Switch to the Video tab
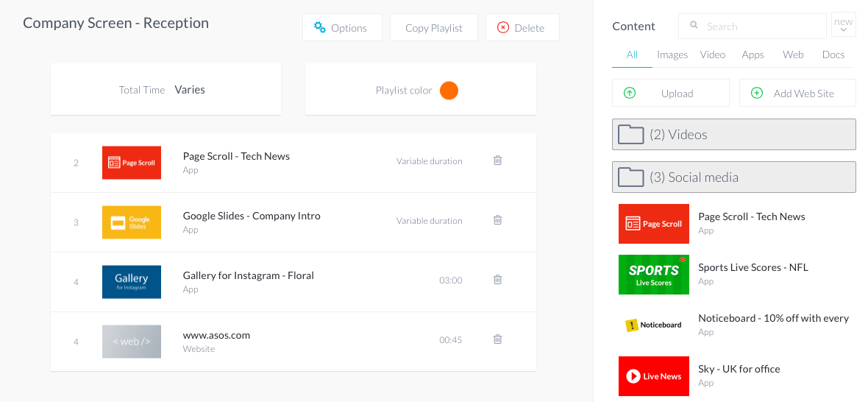 tap(713, 54)
